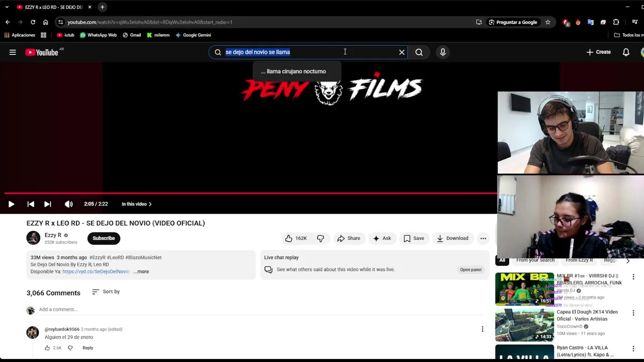This screenshot has height=362, width=644.
Task: Play the paused video
Action: pos(11,204)
